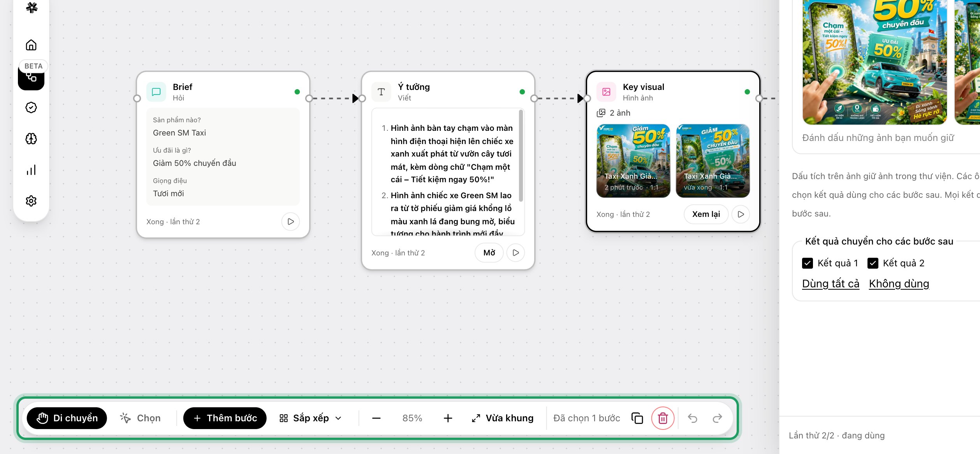The image size is (980, 454).
Task: Open the bar chart analytics icon
Action: 31,170
